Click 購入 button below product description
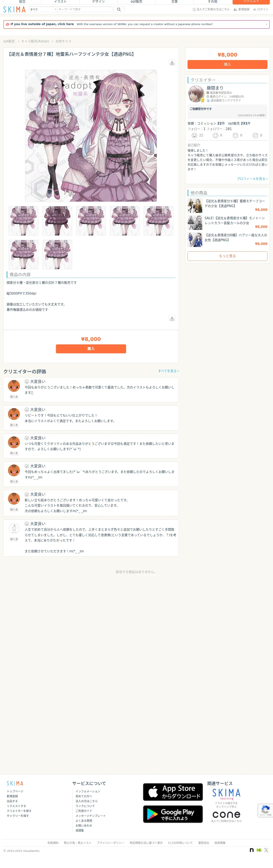Viewport: 273px width, 868px height. point(91,349)
